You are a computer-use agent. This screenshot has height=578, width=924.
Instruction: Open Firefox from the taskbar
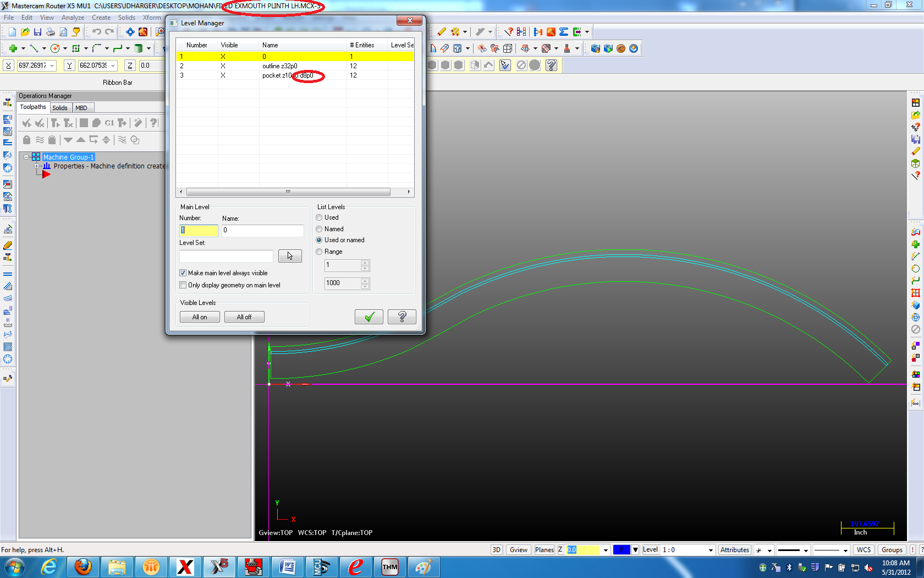coord(83,566)
